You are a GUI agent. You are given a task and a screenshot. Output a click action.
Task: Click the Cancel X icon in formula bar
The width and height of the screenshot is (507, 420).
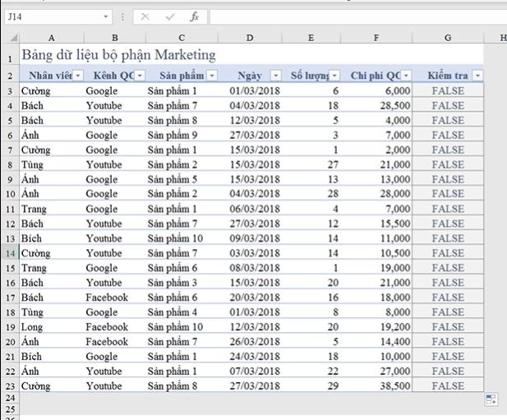pos(145,16)
